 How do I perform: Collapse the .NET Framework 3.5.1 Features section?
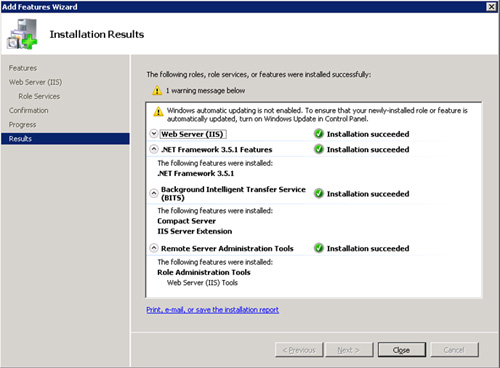(x=154, y=149)
